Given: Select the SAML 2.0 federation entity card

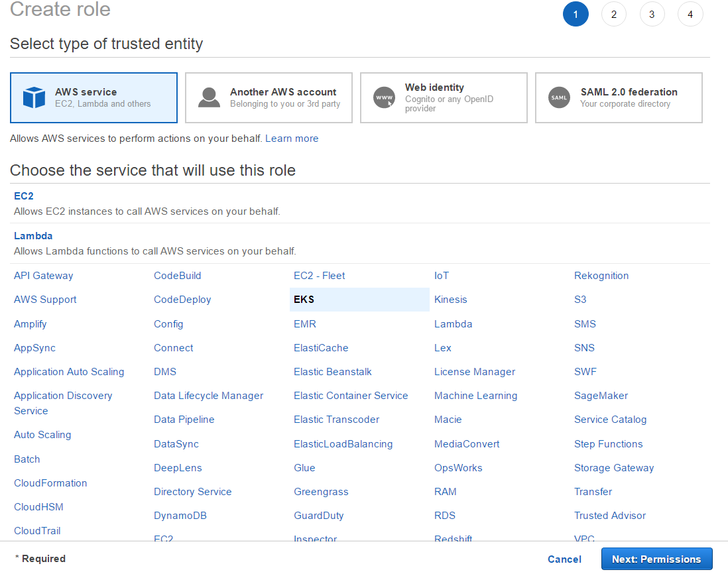Looking at the screenshot, I should pos(619,97).
